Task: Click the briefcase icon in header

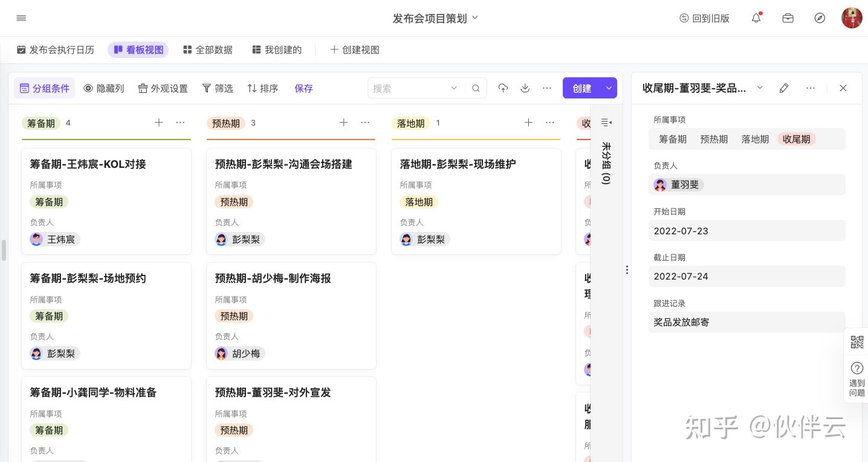Action: 788,18
